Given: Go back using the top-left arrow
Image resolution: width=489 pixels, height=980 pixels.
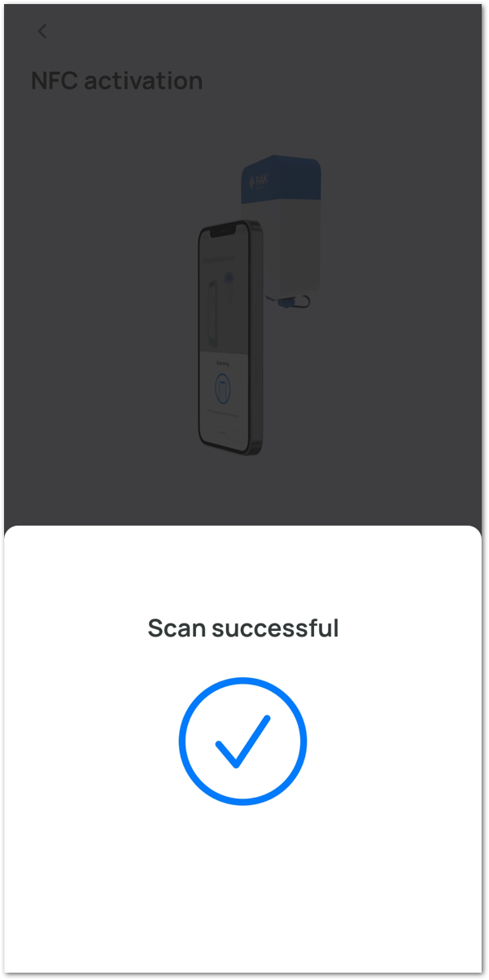Looking at the screenshot, I should [x=41, y=32].
